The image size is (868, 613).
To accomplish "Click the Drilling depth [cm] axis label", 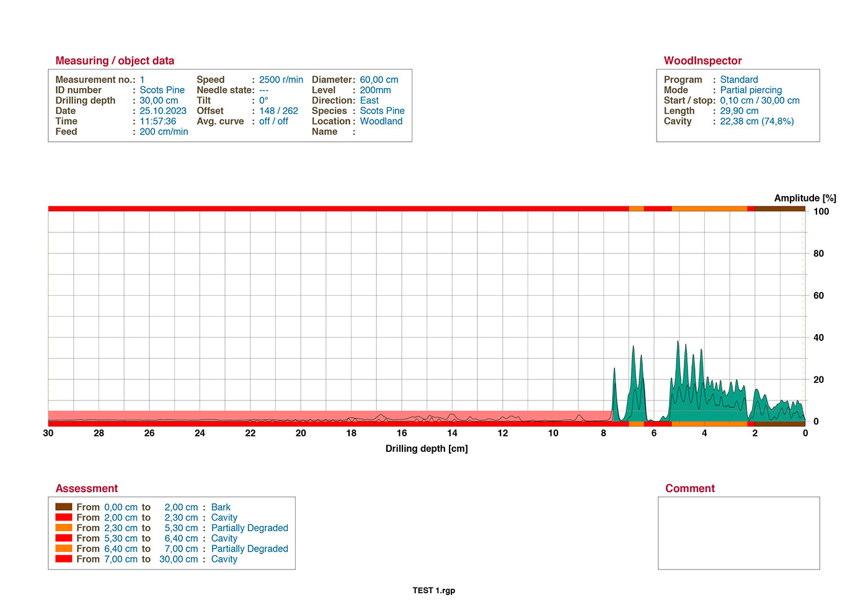I will click(427, 449).
